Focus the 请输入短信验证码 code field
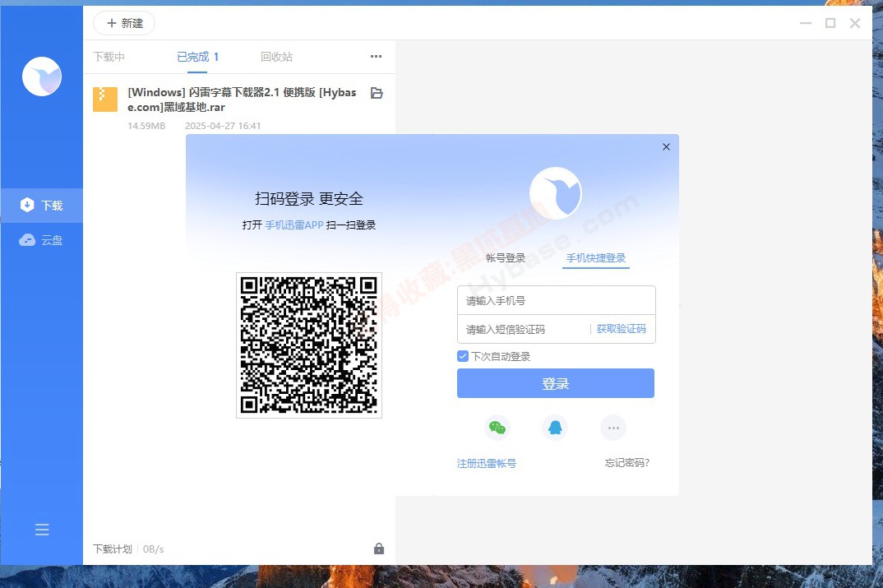Viewport: 883px width, 588px height. pyautogui.click(x=524, y=330)
